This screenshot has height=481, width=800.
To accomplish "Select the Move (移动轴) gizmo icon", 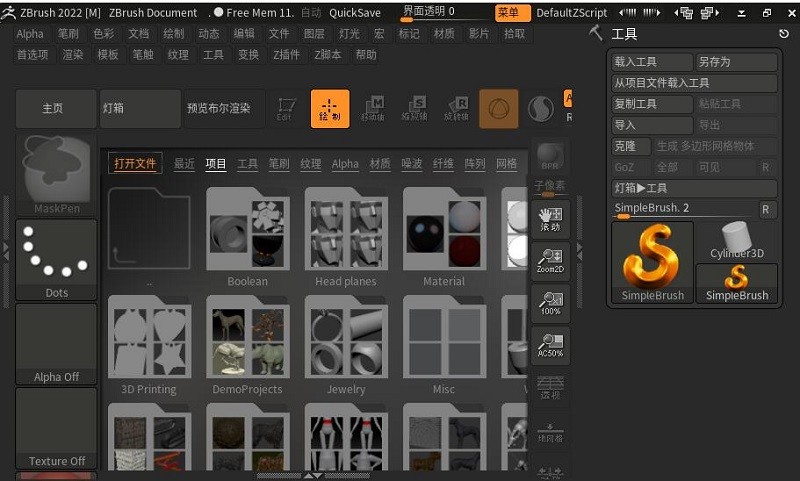I will click(373, 108).
